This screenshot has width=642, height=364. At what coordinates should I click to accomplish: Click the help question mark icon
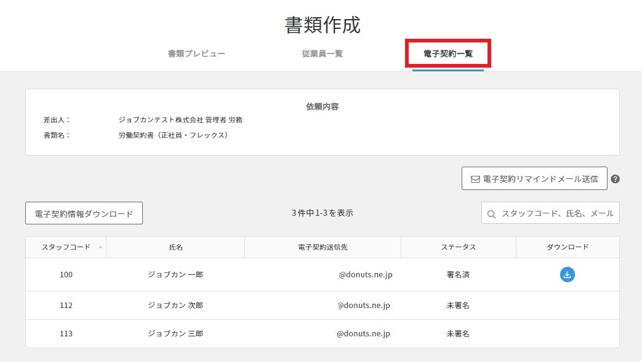615,180
